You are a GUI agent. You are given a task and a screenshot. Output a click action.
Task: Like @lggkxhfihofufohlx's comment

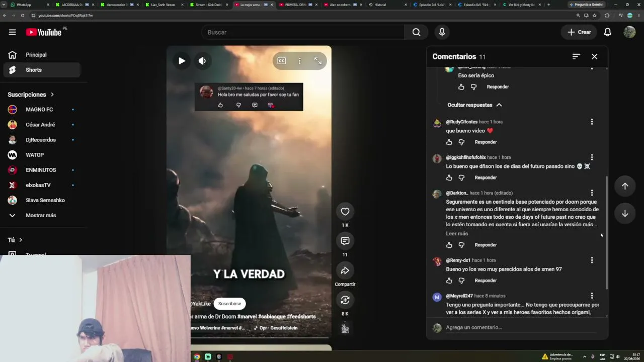(449, 178)
